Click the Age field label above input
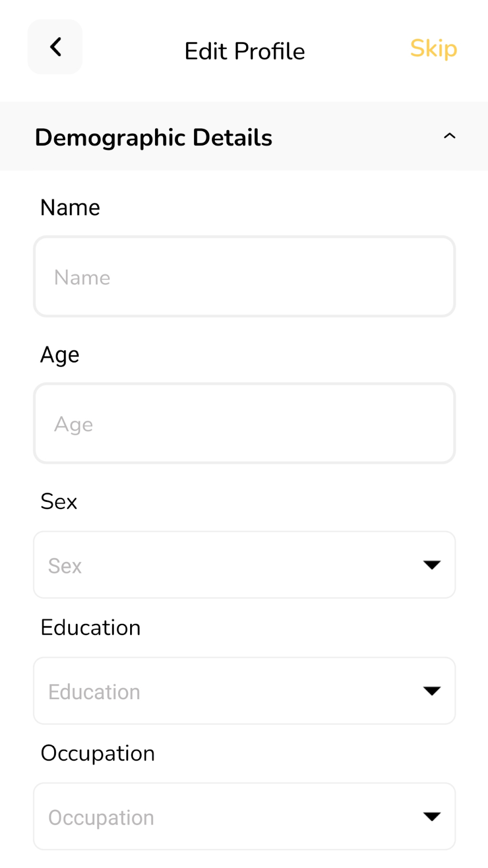Image resolution: width=488 pixels, height=868 pixels. click(60, 355)
